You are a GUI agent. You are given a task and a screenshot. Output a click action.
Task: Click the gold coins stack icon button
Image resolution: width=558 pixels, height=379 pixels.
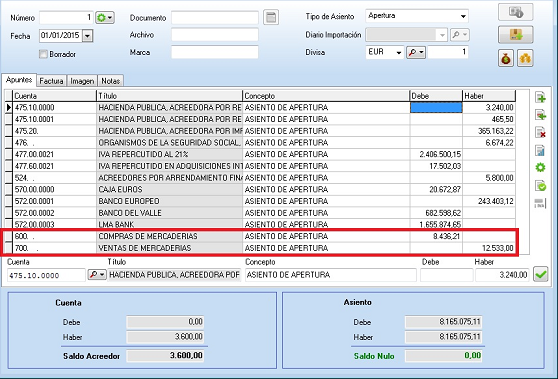tap(525, 58)
